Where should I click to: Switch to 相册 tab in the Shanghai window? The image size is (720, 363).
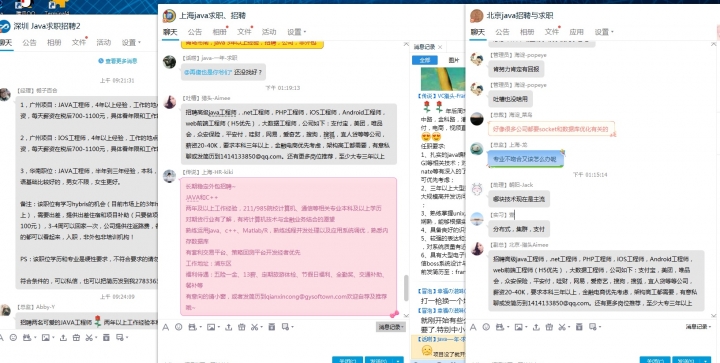point(219,32)
